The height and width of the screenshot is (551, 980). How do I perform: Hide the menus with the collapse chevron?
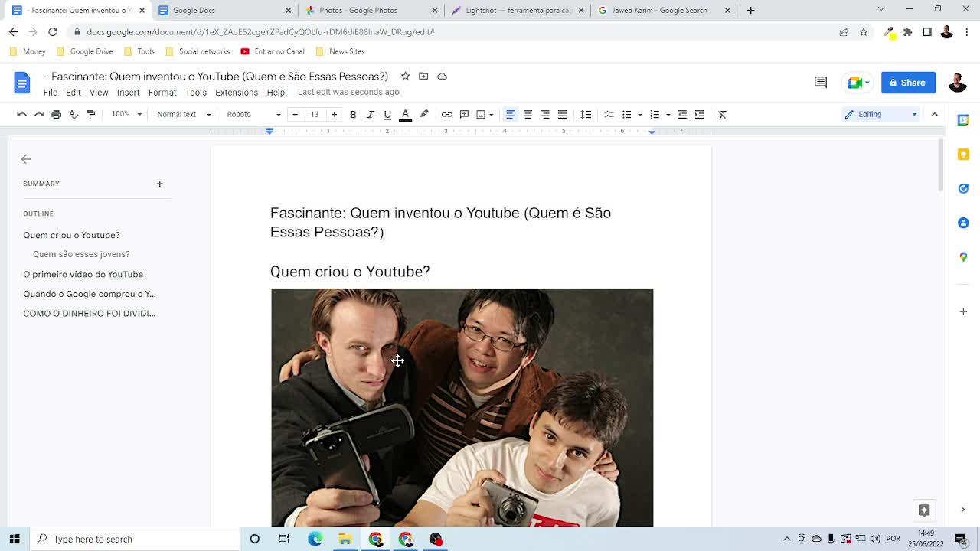(x=934, y=114)
